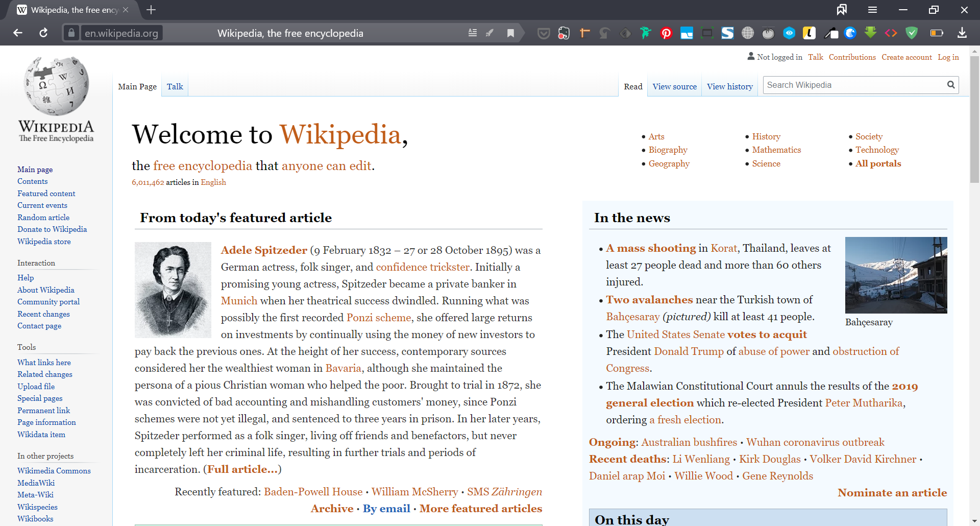Click the Ponzi scheme link
Screen dimensions: 980x526
pyautogui.click(x=379, y=318)
